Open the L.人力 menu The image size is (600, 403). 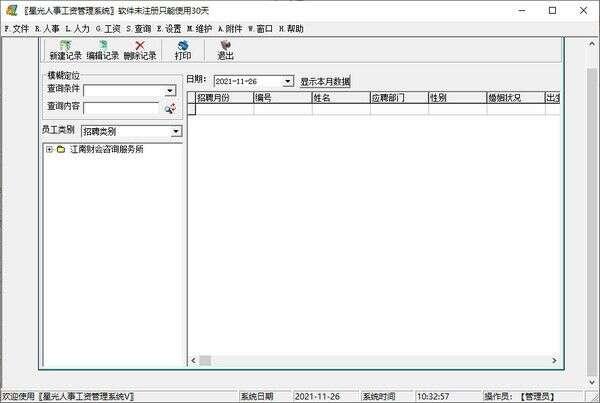coord(78,29)
